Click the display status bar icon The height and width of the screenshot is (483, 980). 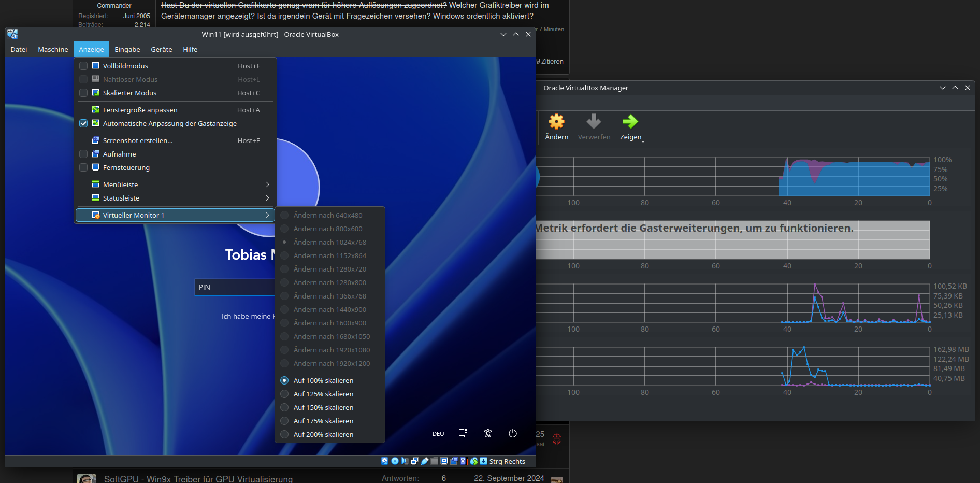(x=444, y=461)
